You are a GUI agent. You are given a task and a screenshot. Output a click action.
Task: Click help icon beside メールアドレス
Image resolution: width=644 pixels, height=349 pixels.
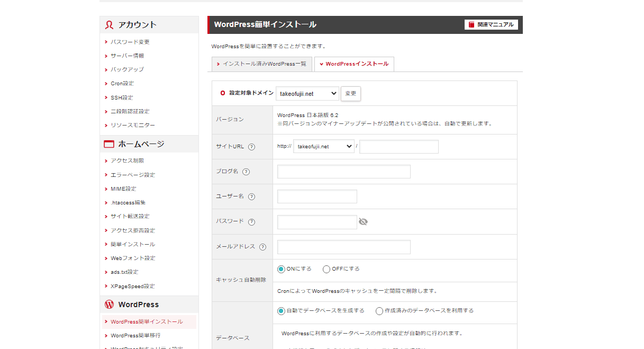coord(262,247)
